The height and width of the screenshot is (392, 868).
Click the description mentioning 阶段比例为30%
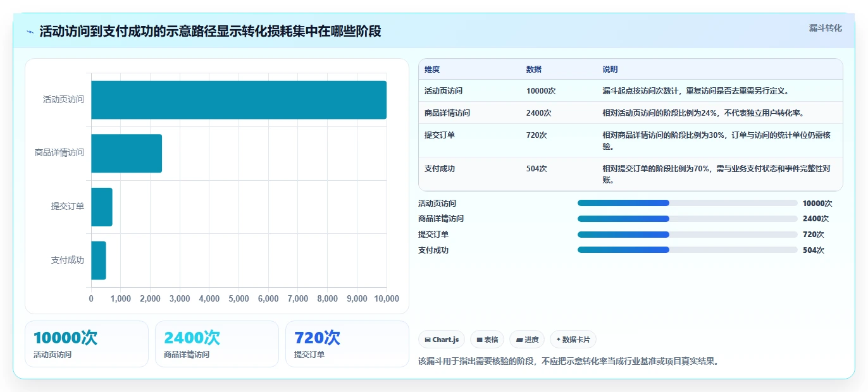(716, 140)
